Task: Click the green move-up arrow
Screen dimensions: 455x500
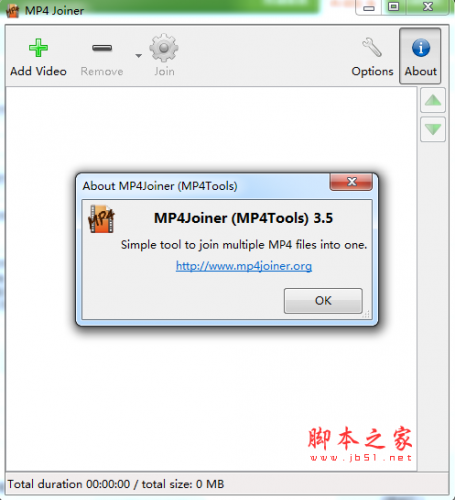Action: coord(433,100)
